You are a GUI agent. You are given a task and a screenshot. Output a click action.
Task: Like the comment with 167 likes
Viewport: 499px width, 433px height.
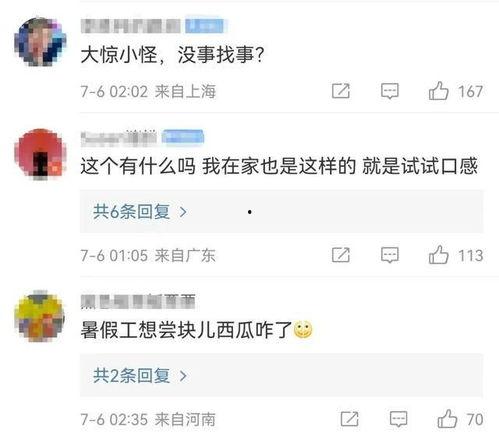[438, 91]
